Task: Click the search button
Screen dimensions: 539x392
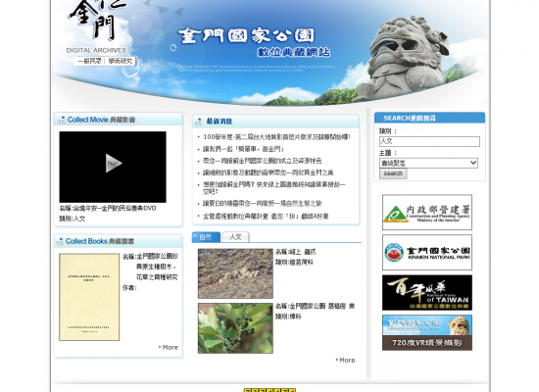Action: coord(393,173)
